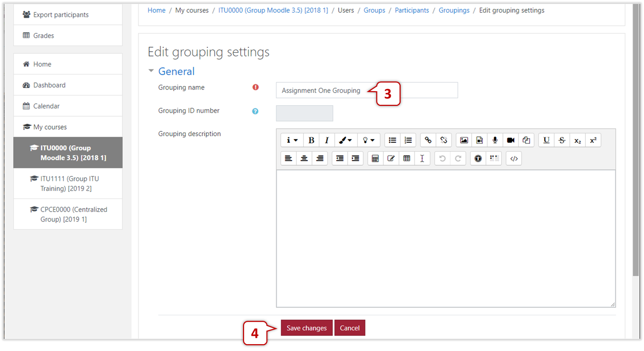Open Export participants in sidebar

[x=68, y=14]
